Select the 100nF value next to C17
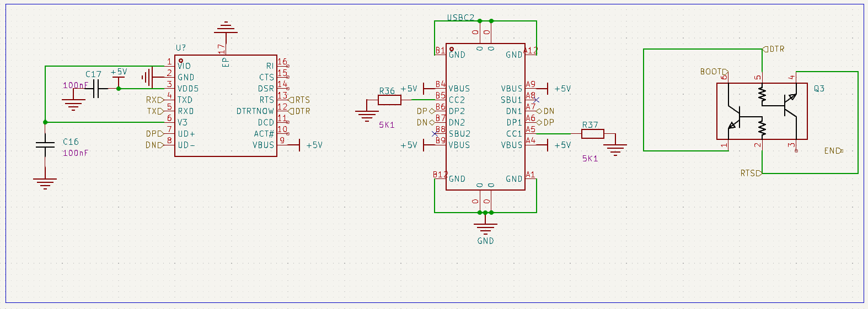 (76, 85)
